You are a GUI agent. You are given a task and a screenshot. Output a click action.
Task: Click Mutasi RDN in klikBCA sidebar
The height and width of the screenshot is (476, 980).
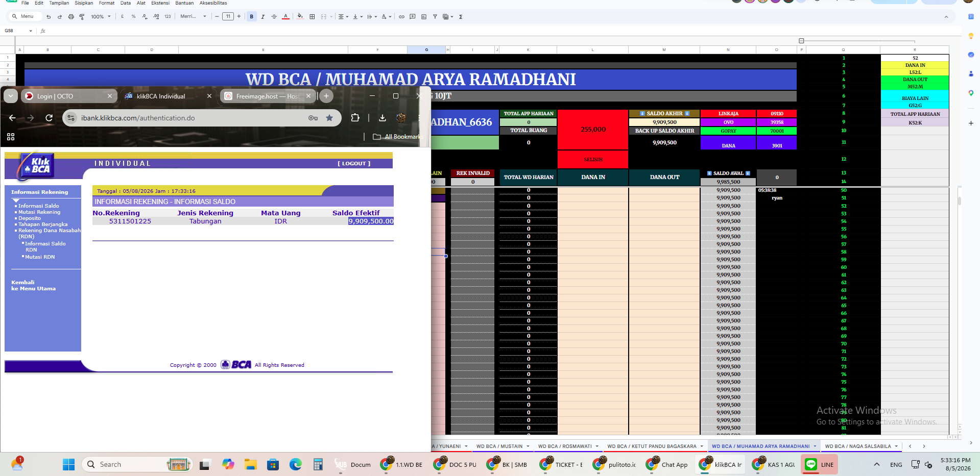coord(40,257)
